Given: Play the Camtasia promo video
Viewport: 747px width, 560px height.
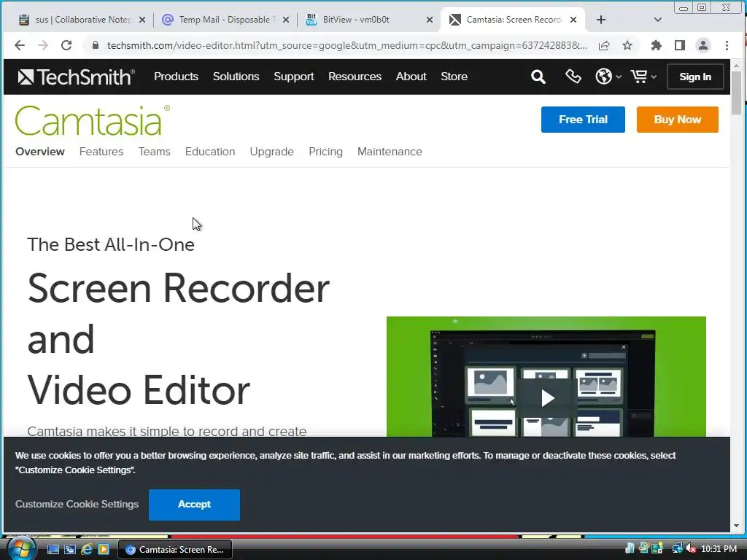Looking at the screenshot, I should tap(546, 398).
